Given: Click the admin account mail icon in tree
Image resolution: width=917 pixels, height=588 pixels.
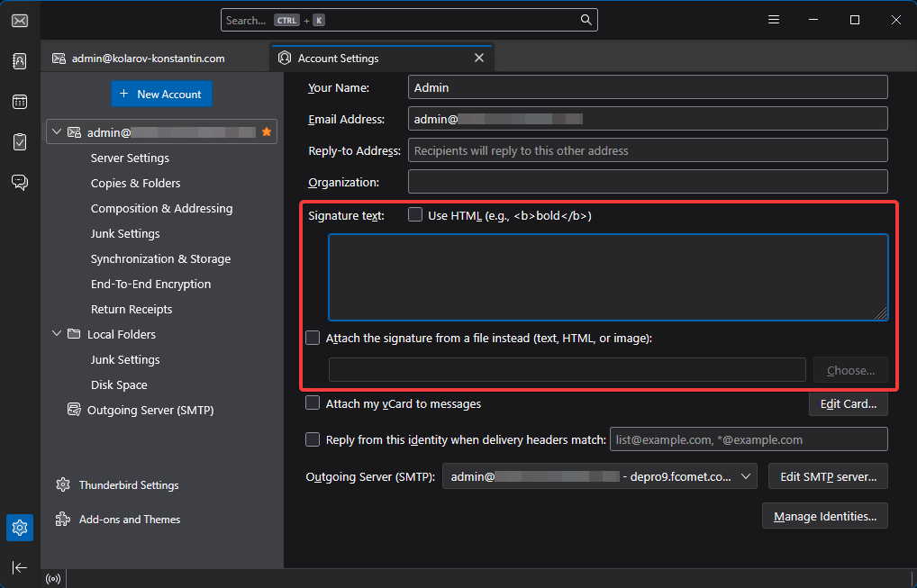Looking at the screenshot, I should tap(74, 132).
